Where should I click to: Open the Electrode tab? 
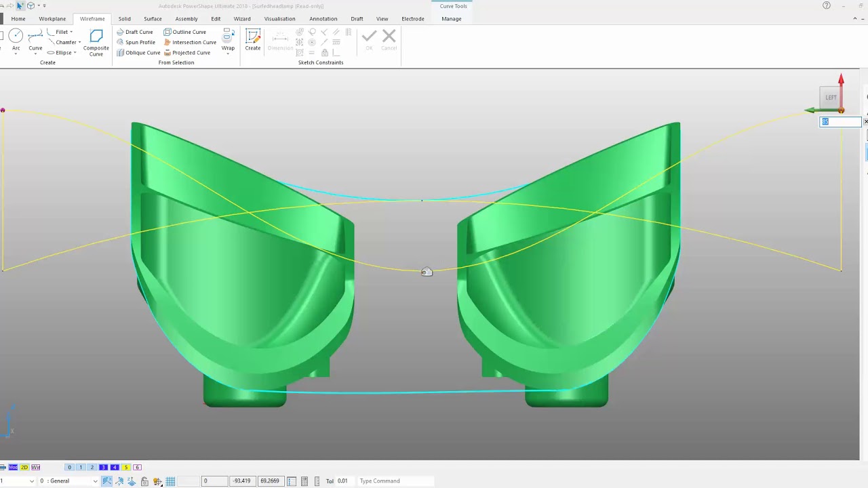pyautogui.click(x=413, y=18)
